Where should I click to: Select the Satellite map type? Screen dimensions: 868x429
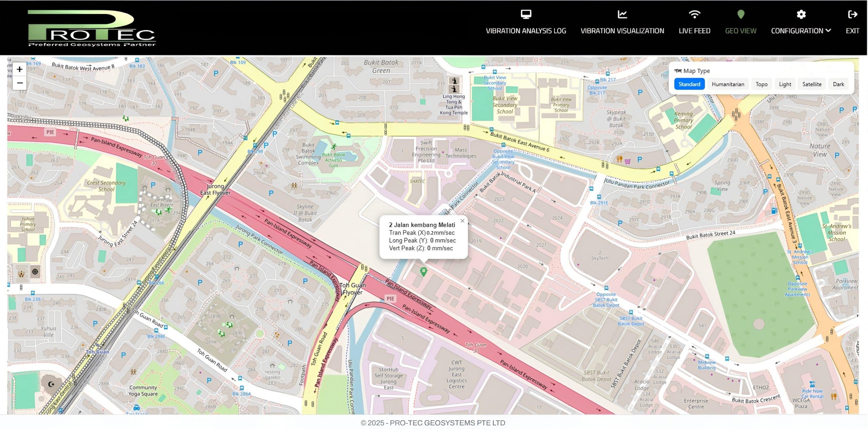(x=811, y=84)
